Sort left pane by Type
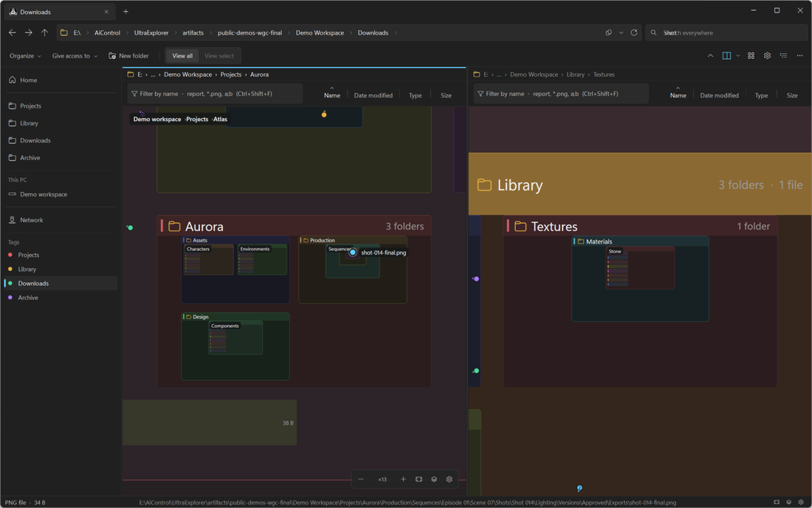 click(415, 95)
